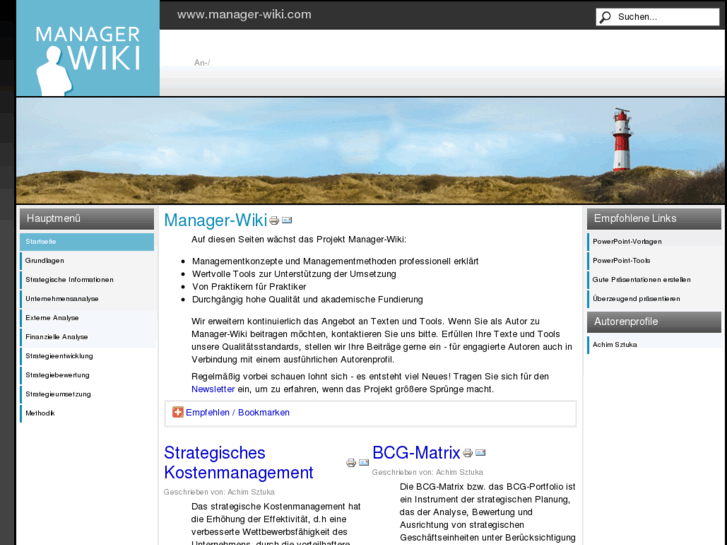Click bullet 'Von Praktikern für Praktiker'
The width and height of the screenshot is (727, 545).
249,287
